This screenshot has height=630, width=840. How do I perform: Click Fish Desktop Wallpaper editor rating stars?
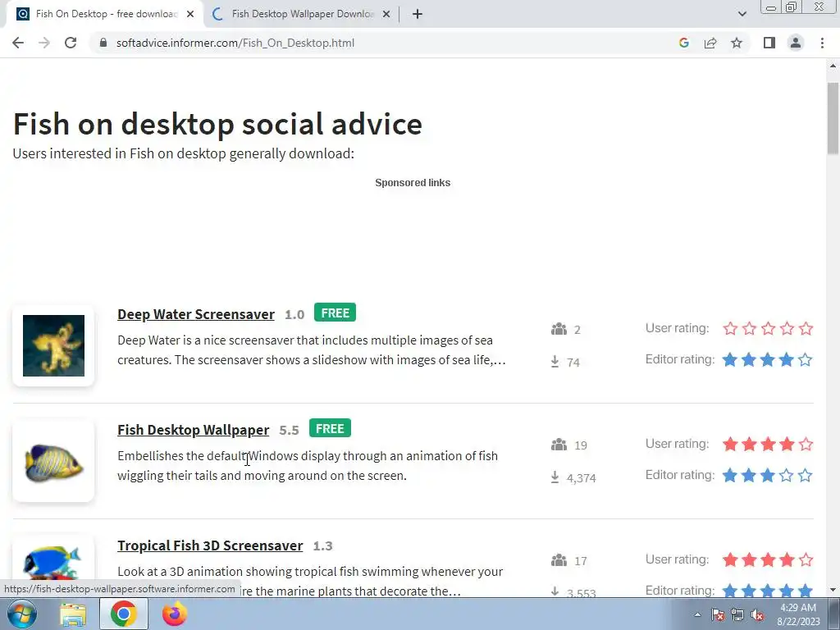pyautogui.click(x=768, y=475)
